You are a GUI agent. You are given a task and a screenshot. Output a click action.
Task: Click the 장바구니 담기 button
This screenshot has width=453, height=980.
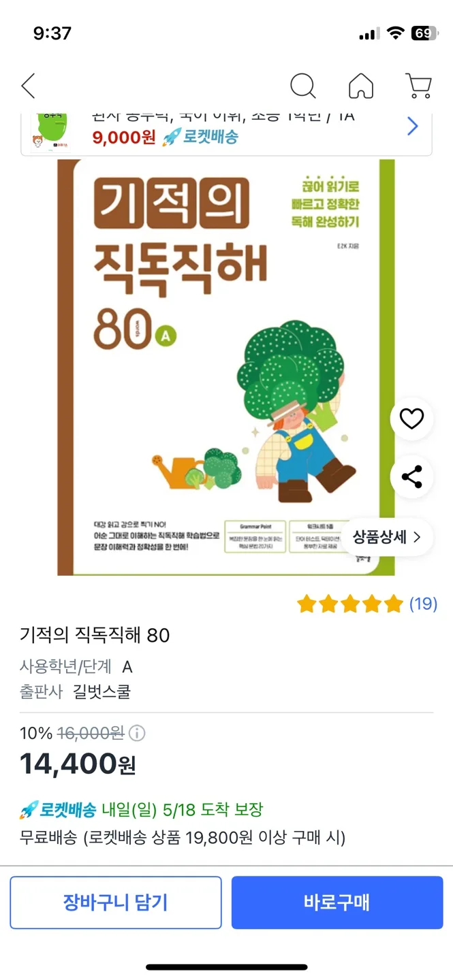[x=116, y=902]
